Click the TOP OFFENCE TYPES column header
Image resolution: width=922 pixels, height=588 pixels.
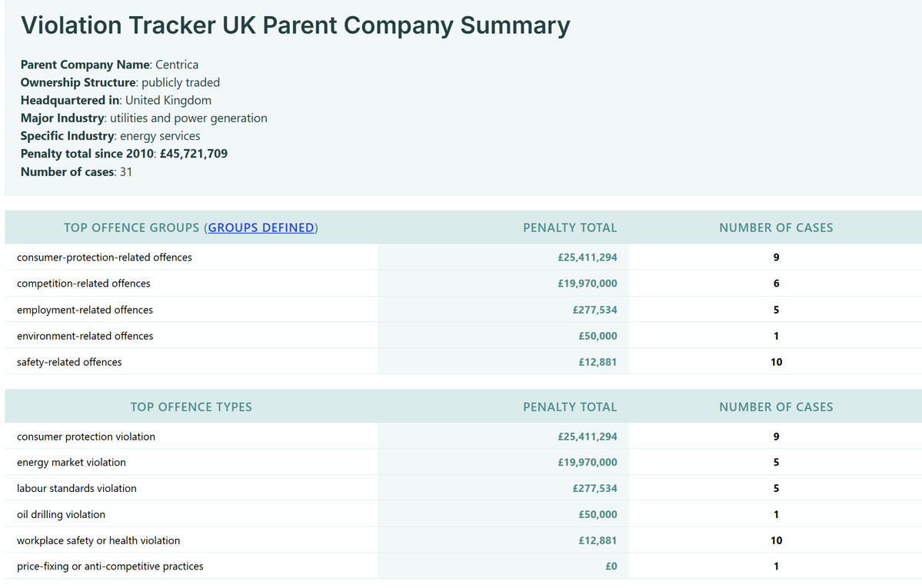[191, 407]
